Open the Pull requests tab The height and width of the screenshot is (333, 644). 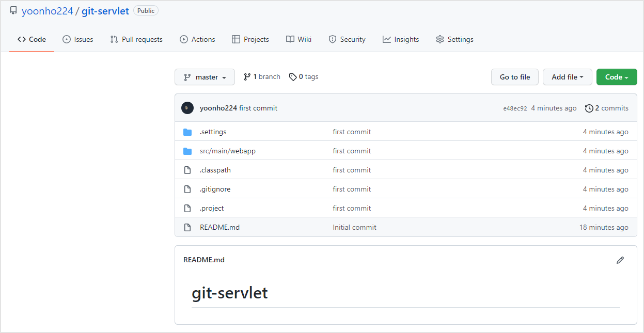pos(136,39)
